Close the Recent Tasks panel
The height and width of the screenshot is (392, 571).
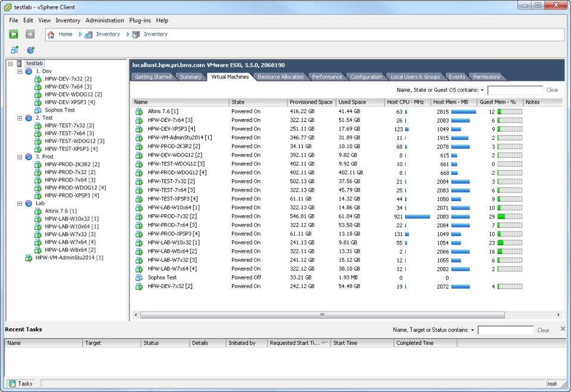(x=563, y=328)
